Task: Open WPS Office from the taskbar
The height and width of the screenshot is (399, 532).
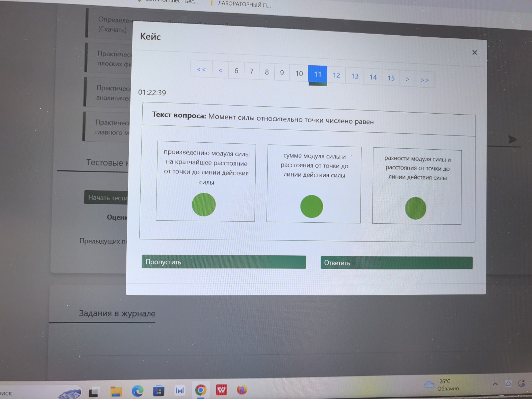Action: pos(221,390)
